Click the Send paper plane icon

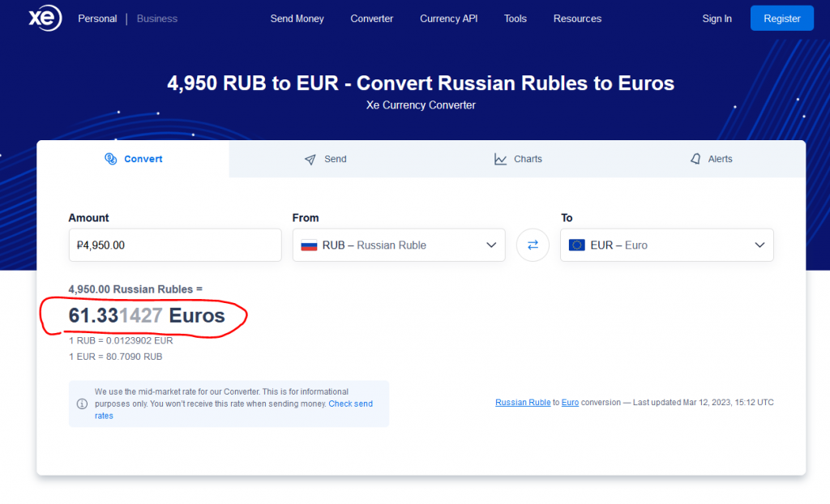[x=310, y=160]
